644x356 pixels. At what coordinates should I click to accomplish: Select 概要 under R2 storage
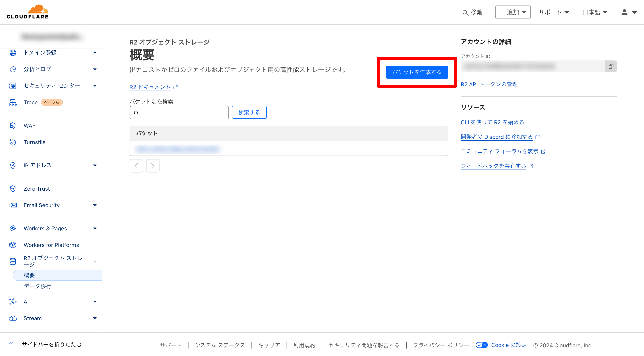tap(57, 275)
